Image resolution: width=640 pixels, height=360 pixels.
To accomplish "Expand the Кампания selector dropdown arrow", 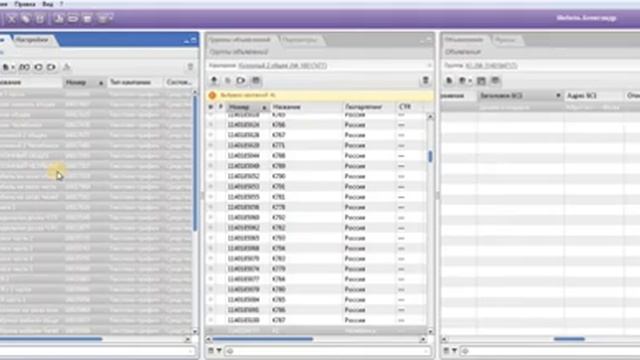I will (x=429, y=65).
